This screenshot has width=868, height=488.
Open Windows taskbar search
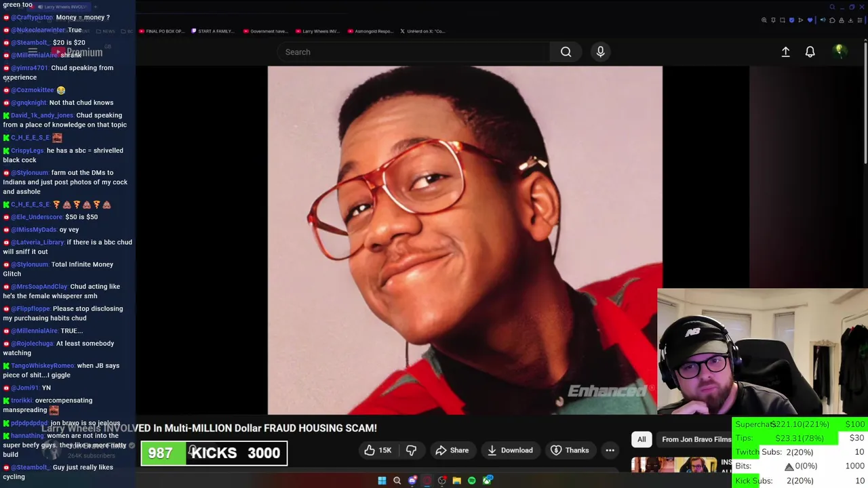pos(397,481)
